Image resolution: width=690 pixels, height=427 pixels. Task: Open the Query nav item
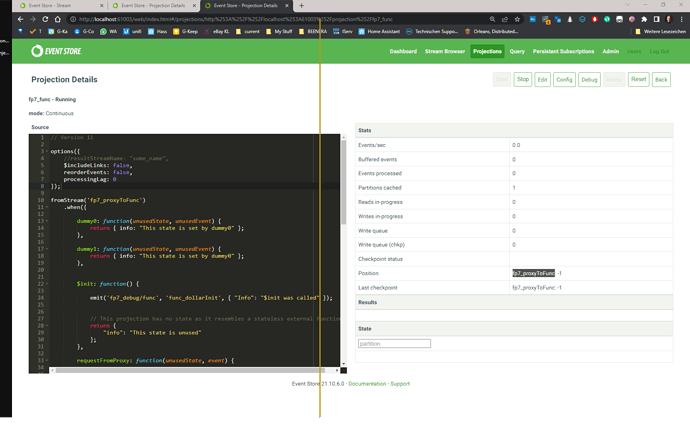pos(517,52)
